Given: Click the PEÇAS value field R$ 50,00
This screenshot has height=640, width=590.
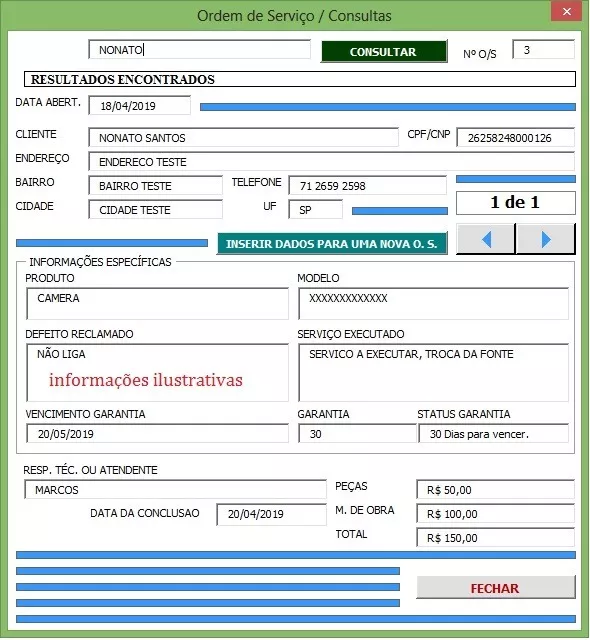Looking at the screenshot, I should click(495, 489).
